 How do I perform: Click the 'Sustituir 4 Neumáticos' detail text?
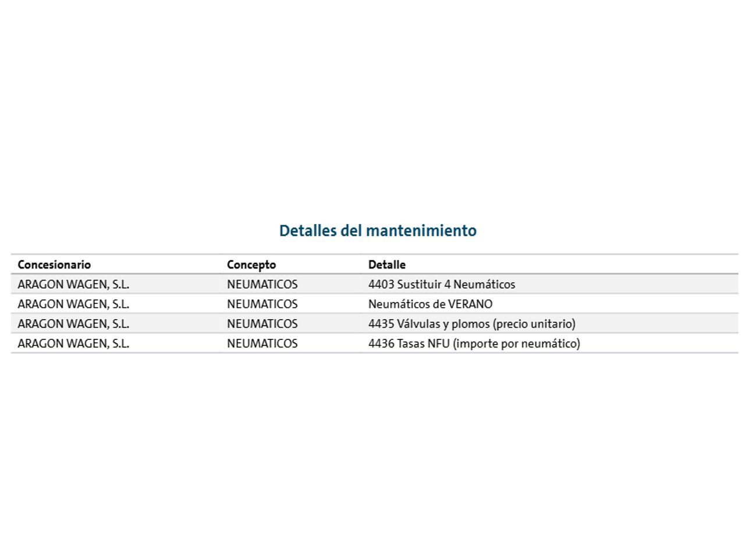coord(456,284)
